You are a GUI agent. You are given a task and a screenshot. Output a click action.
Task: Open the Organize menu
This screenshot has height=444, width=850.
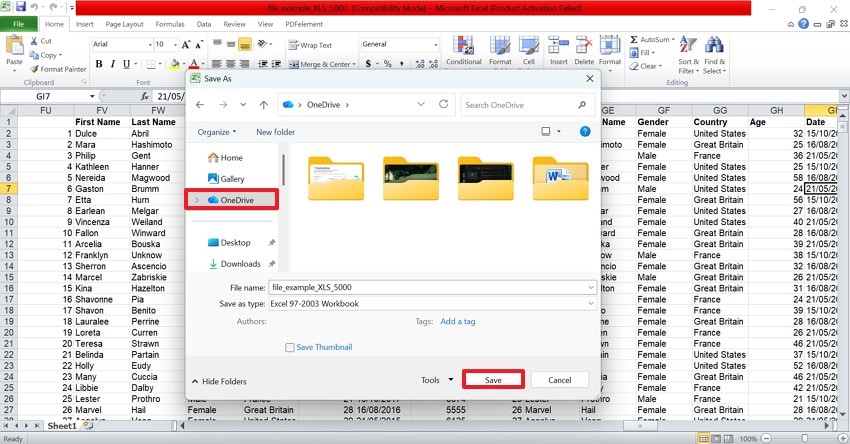(x=217, y=132)
